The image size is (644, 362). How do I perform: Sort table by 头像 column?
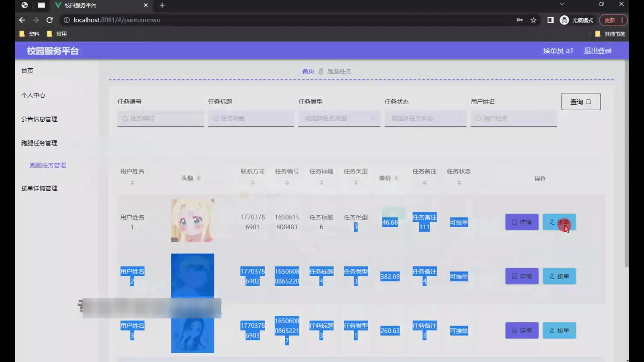coord(199,178)
